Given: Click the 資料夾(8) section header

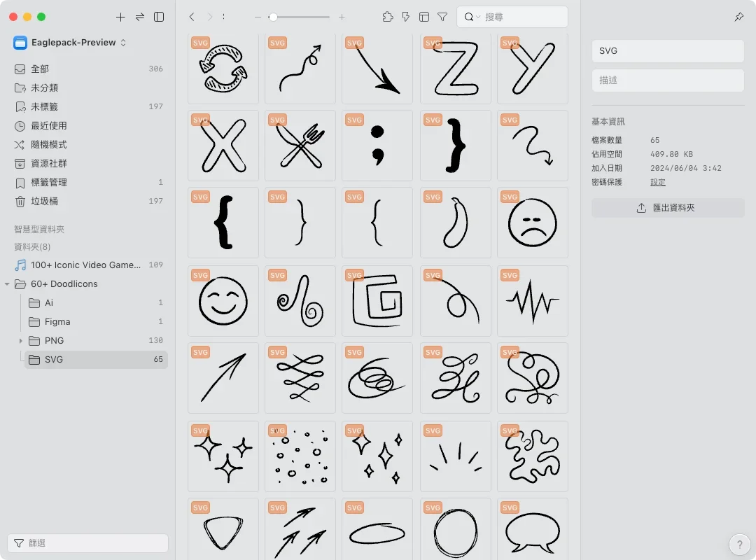Looking at the screenshot, I should point(32,247).
